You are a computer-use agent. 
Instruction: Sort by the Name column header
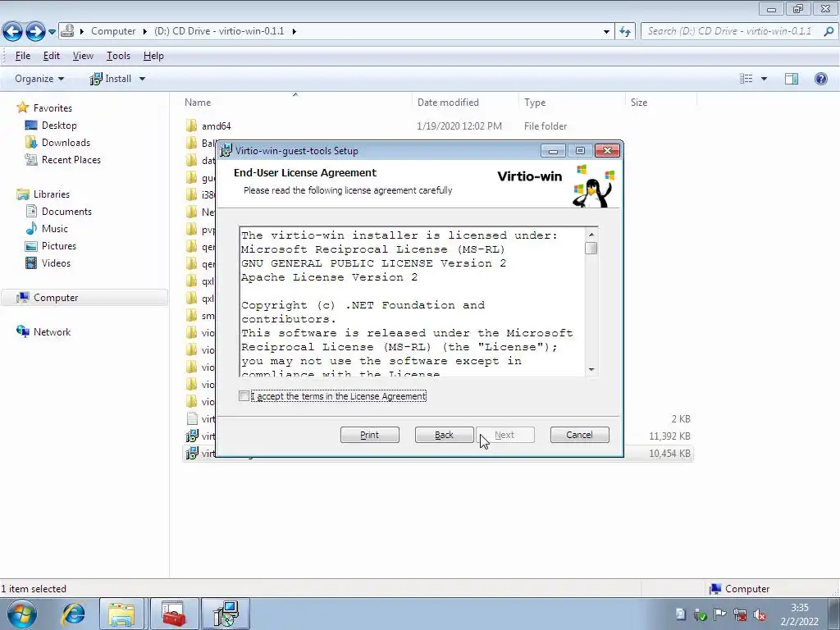coord(198,103)
